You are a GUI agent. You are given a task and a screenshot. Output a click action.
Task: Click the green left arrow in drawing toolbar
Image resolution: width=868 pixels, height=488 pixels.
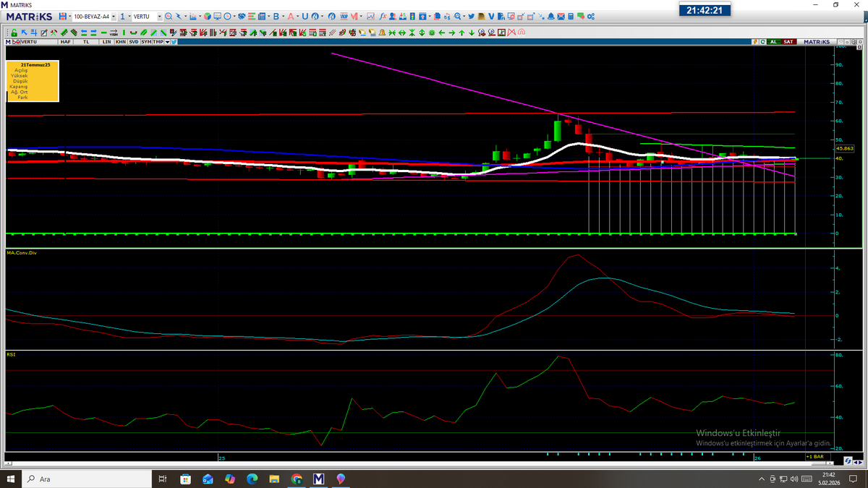pos(442,33)
